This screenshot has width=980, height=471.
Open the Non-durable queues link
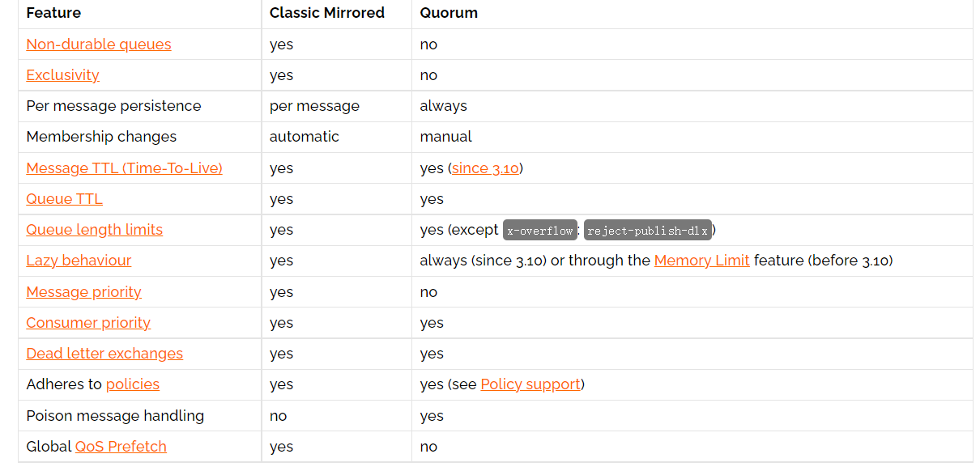99,45
